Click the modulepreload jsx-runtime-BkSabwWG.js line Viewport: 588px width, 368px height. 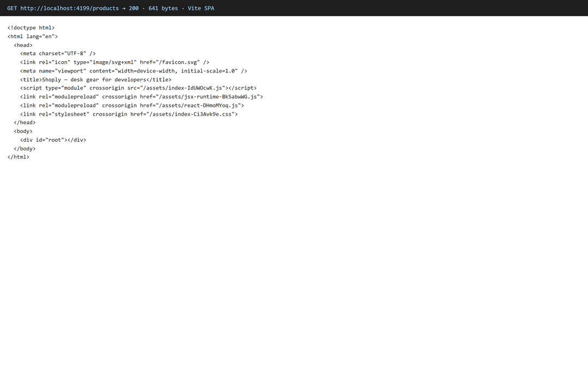click(142, 96)
